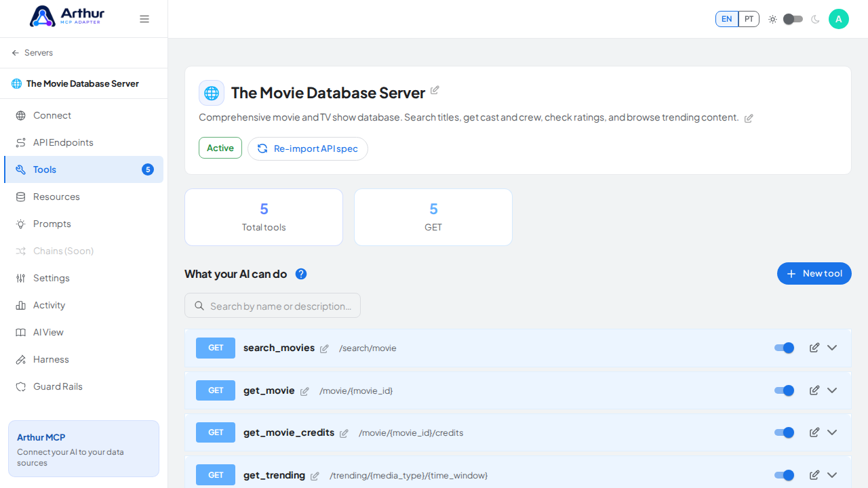Click the sun light-mode icon
The width and height of the screenshot is (868, 488).
pyautogui.click(x=772, y=19)
